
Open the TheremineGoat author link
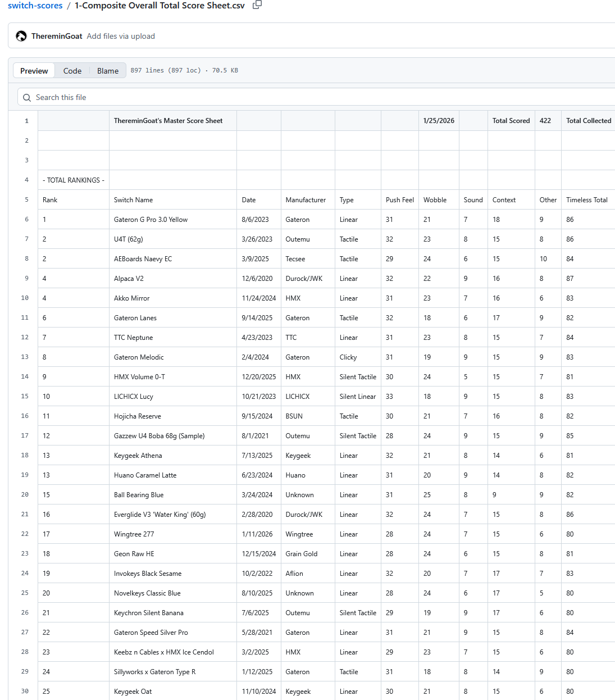[x=57, y=36]
